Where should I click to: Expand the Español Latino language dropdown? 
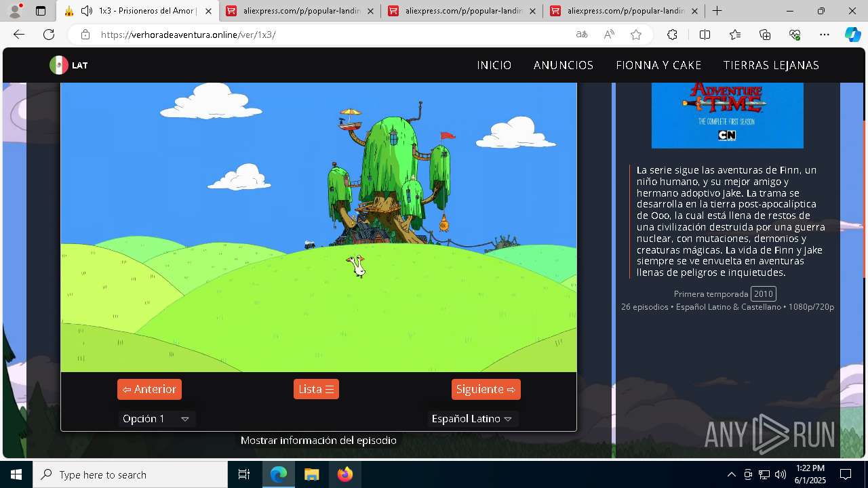473,419
